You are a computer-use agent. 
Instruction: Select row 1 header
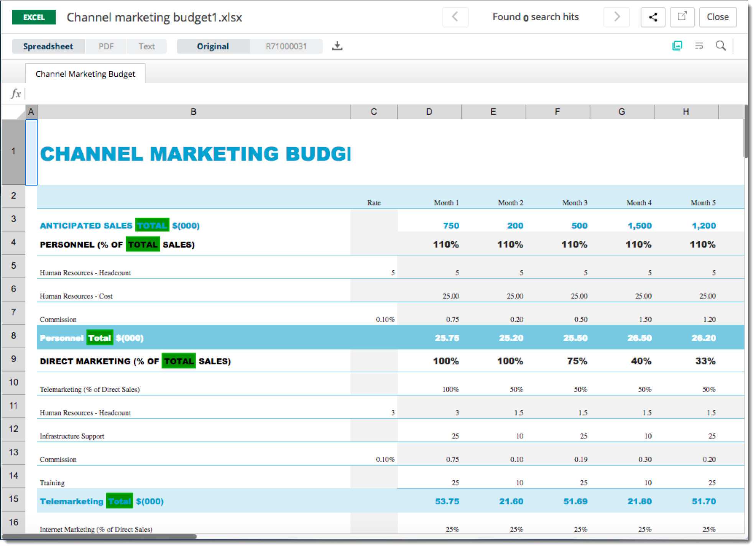click(13, 152)
